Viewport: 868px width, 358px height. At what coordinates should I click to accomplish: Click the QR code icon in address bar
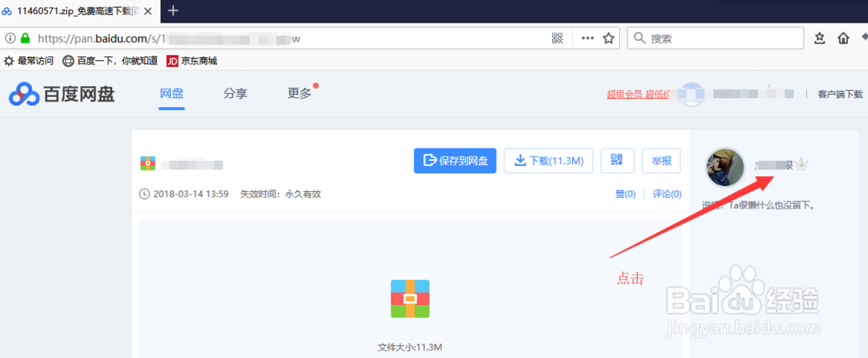(557, 38)
